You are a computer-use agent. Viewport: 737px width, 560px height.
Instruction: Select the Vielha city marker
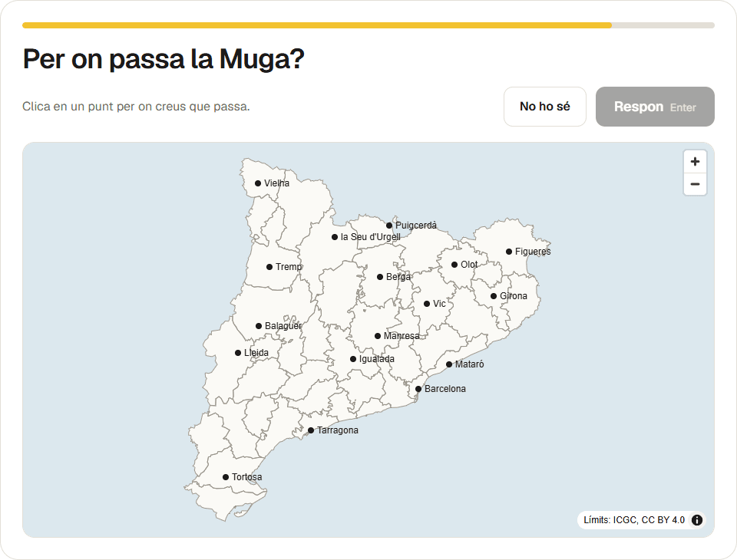[258, 183]
